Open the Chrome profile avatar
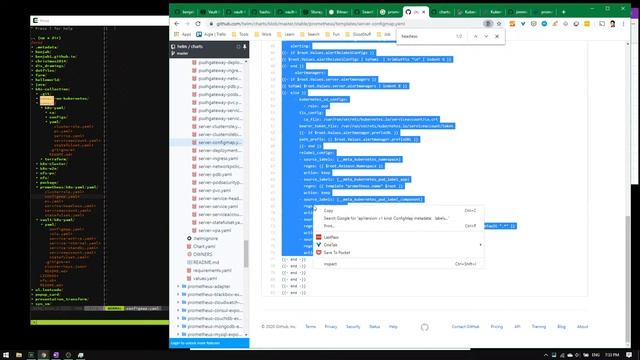Screen dimensions: 640x360 click(613, 24)
